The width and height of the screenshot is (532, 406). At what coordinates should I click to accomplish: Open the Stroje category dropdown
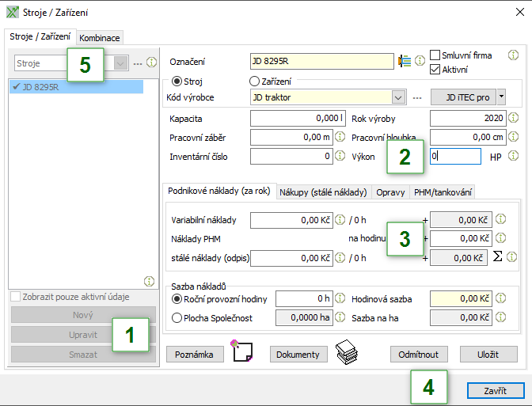[x=120, y=63]
